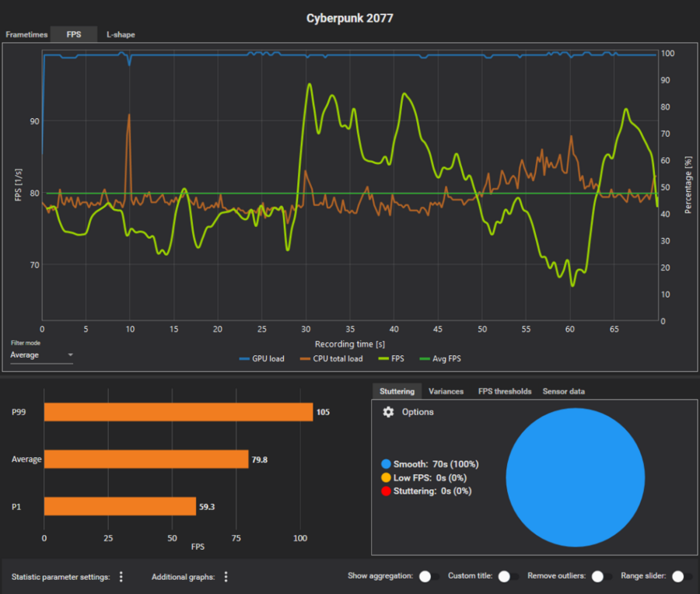Click the FPS [1/s] axis label
700x594 pixels.
point(19,185)
